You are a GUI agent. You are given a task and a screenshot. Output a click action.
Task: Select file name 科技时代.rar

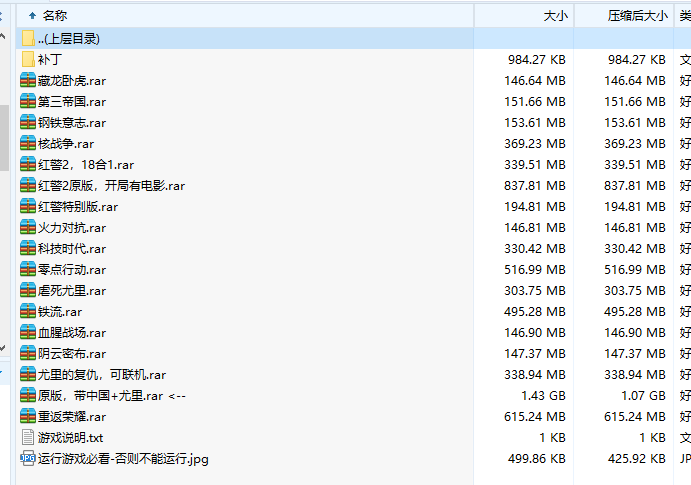pyautogui.click(x=72, y=249)
